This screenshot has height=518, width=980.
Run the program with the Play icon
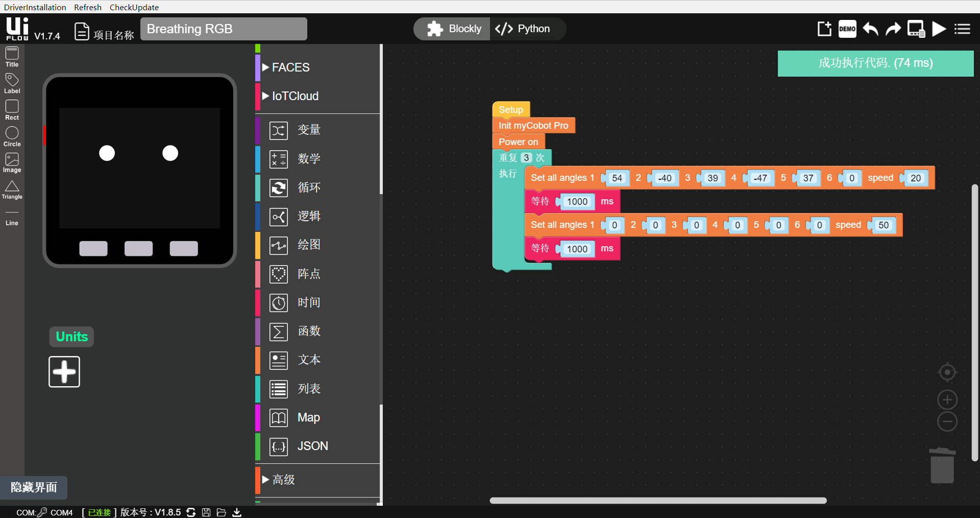click(x=939, y=29)
